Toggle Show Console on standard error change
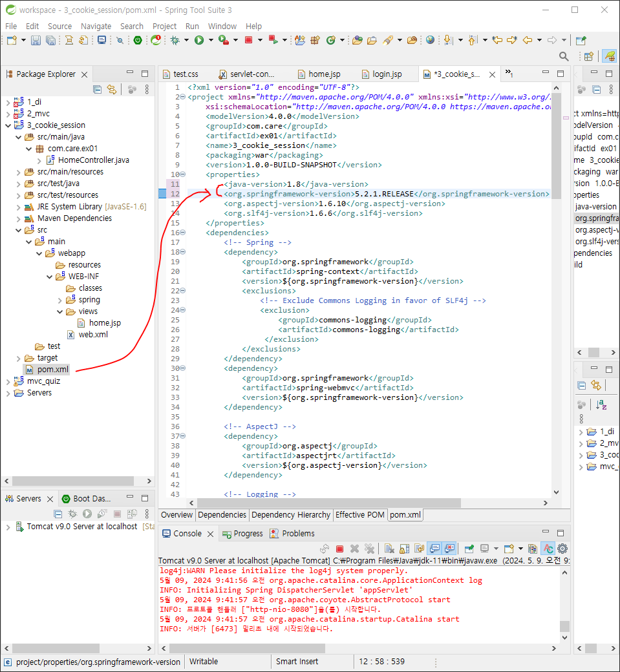Viewport: 620px width, 672px height. tap(449, 549)
